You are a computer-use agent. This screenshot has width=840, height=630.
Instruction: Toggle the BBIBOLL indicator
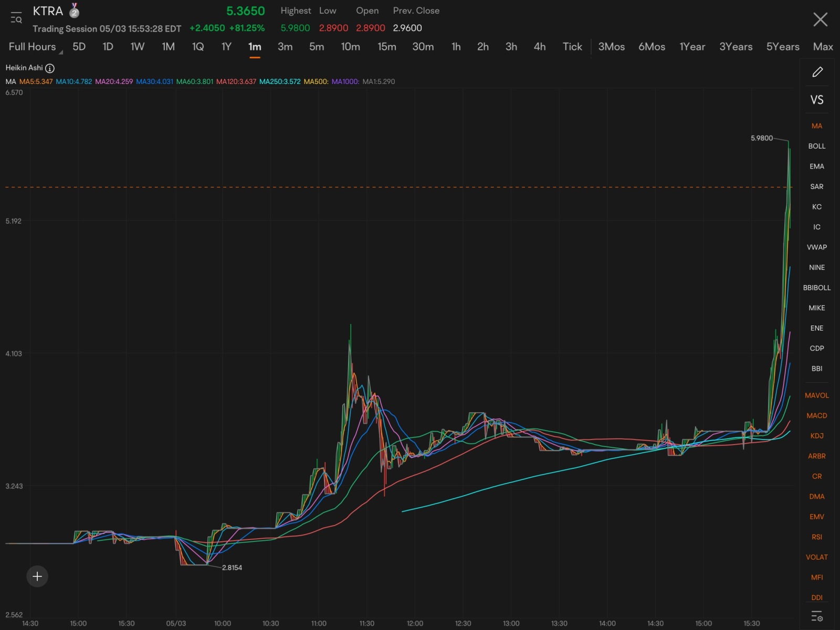tap(817, 288)
